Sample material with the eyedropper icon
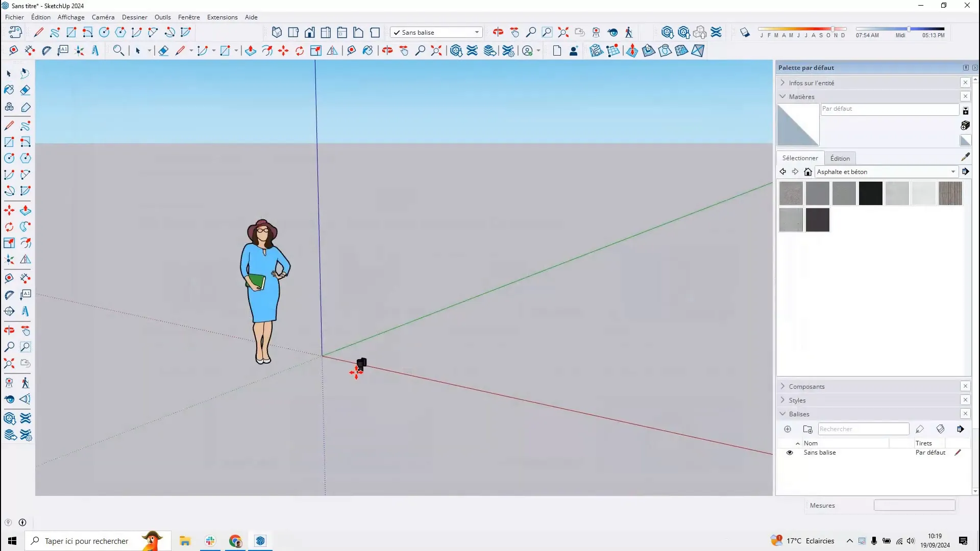The image size is (980, 551). [965, 157]
